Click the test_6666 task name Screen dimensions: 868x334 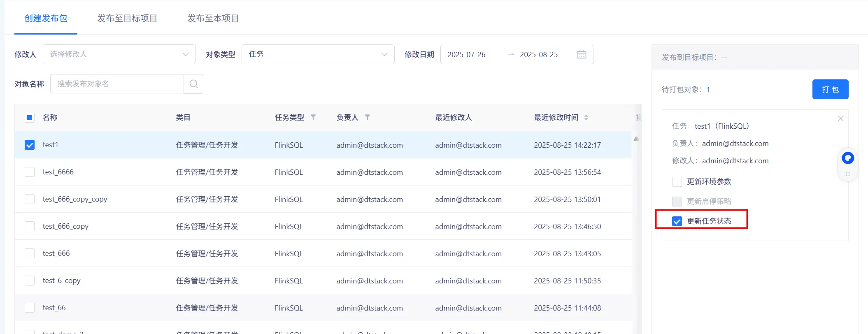[x=58, y=172]
